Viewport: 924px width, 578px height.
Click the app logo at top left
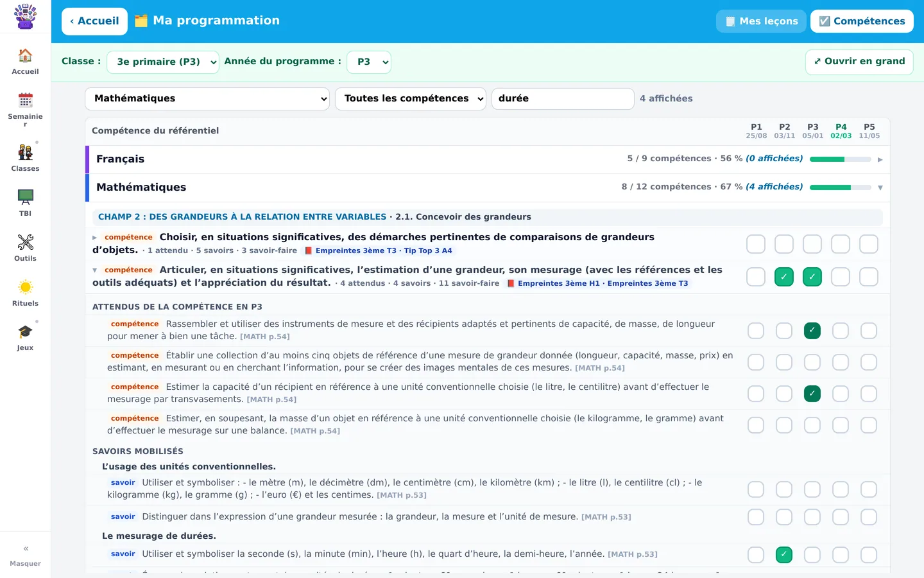tap(25, 16)
